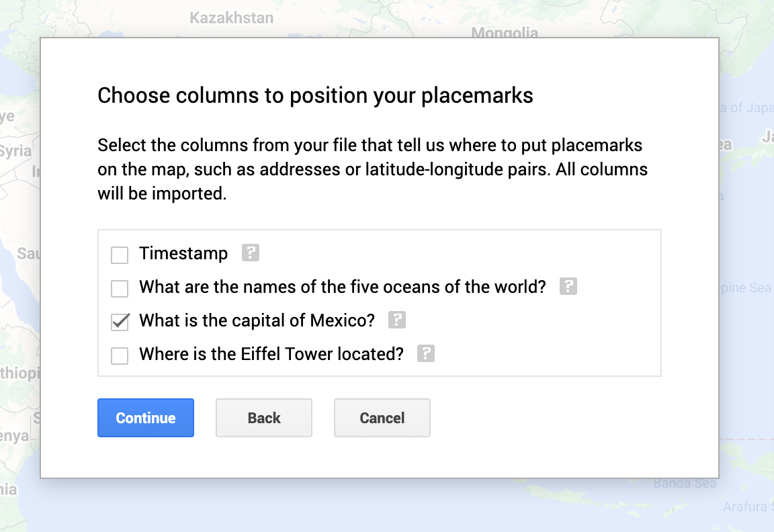Click the Banda Sea label on the map
This screenshot has height=532, width=774.
(685, 482)
